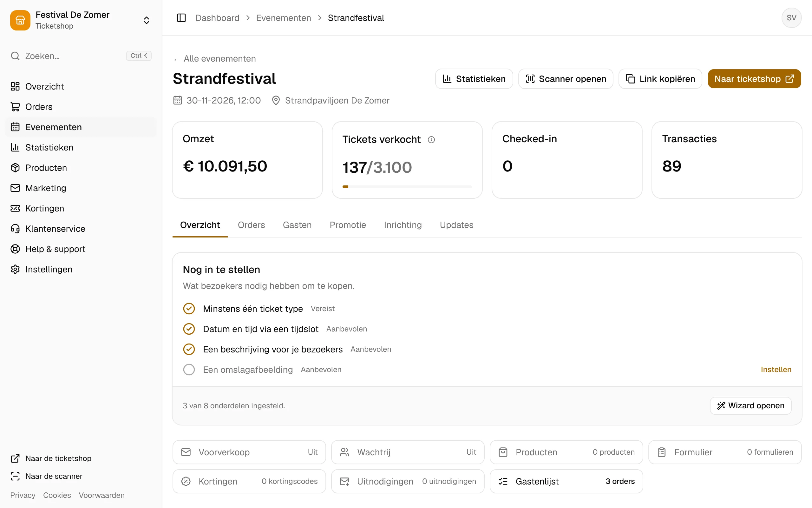Image resolution: width=812 pixels, height=508 pixels.
Task: Click the Kortingen coupon icon in sidebar
Action: (x=15, y=208)
